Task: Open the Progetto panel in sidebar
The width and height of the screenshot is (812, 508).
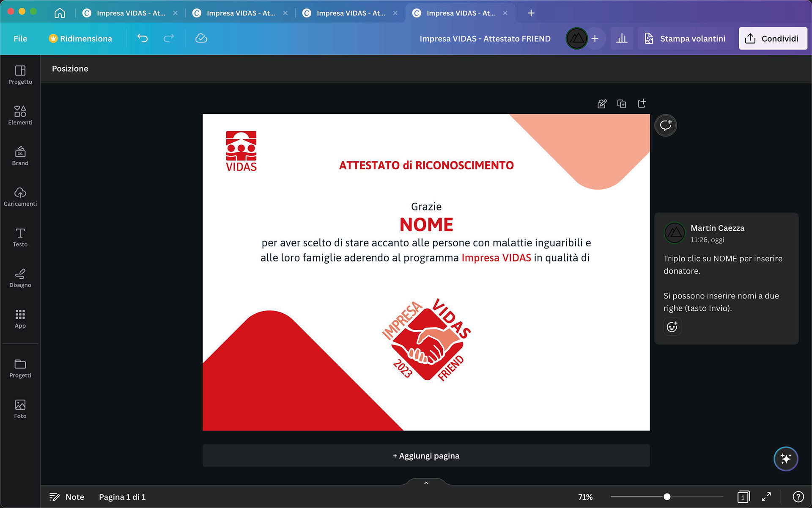Action: [x=20, y=75]
